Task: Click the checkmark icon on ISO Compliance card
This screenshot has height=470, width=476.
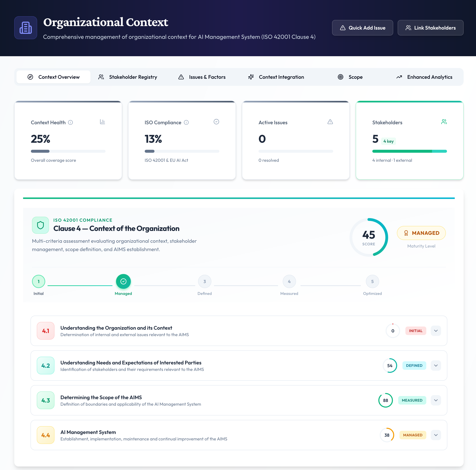Action: tap(216, 122)
